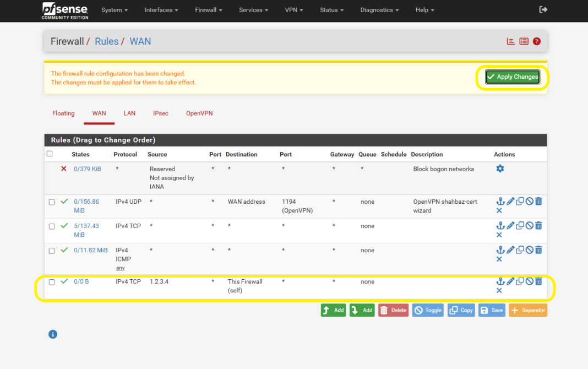Open the related status graph icon

[x=511, y=41]
